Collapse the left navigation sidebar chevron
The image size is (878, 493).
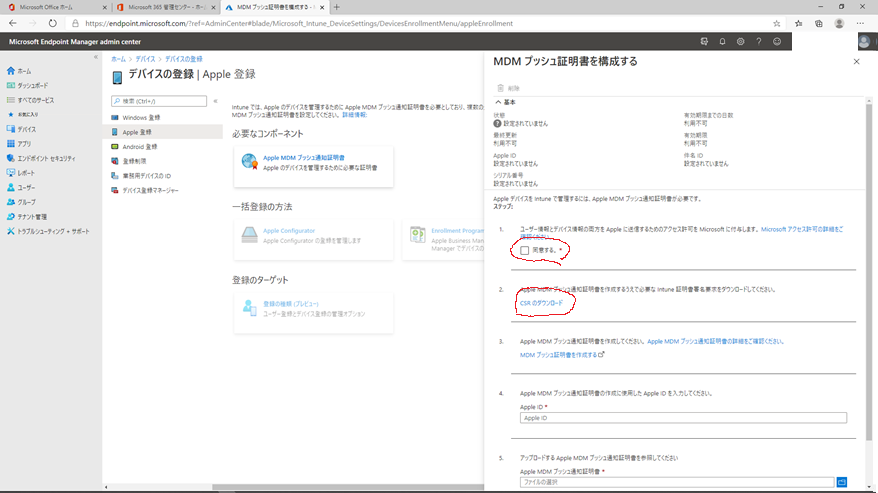pos(96,57)
